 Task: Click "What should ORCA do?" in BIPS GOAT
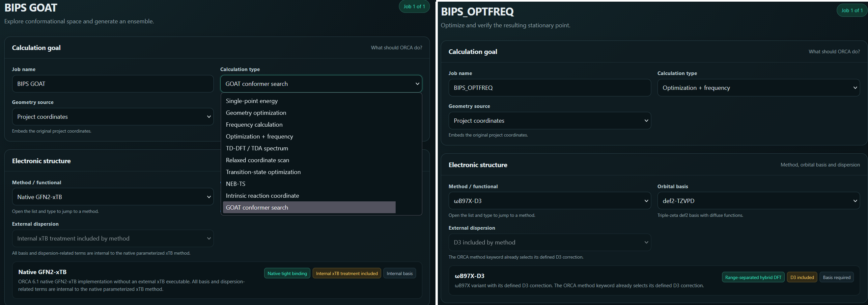click(x=396, y=48)
